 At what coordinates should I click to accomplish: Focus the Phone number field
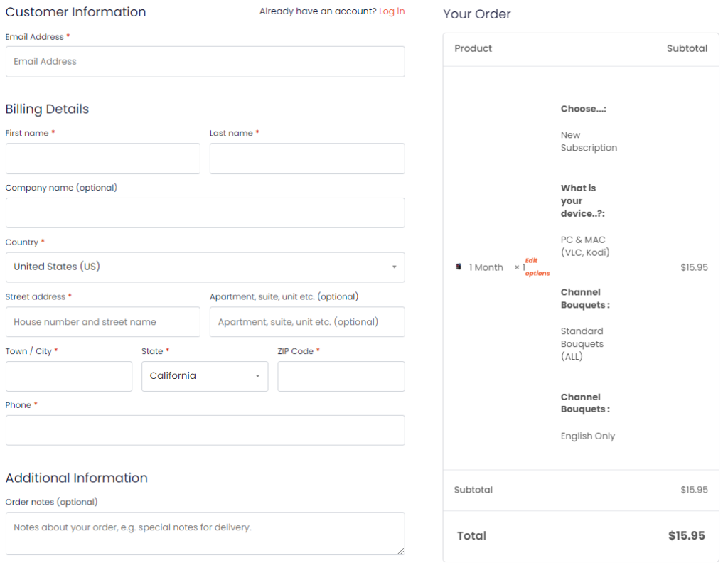coord(205,431)
